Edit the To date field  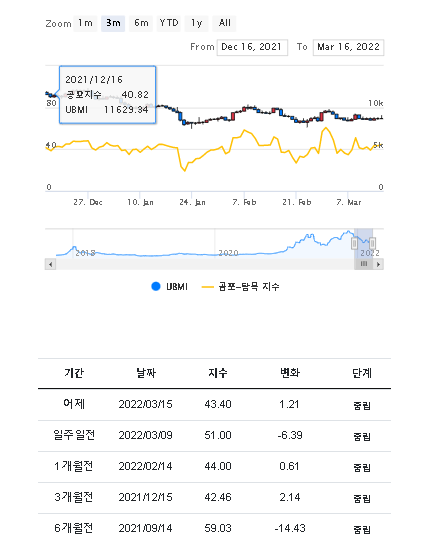click(348, 47)
